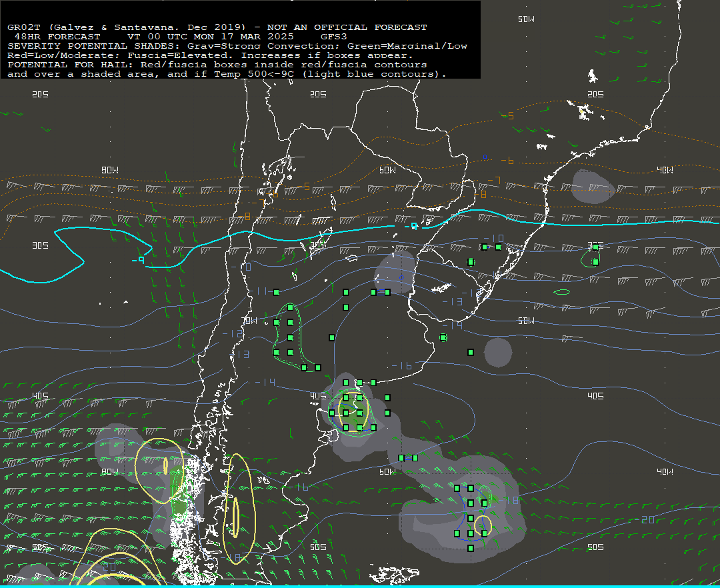Select the 'Gray=Strong Convection:' legend entry

(263, 46)
